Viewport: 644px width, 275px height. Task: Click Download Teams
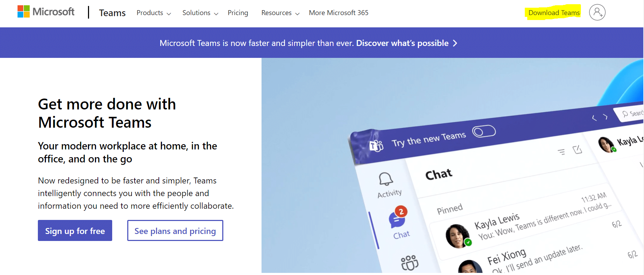click(554, 13)
